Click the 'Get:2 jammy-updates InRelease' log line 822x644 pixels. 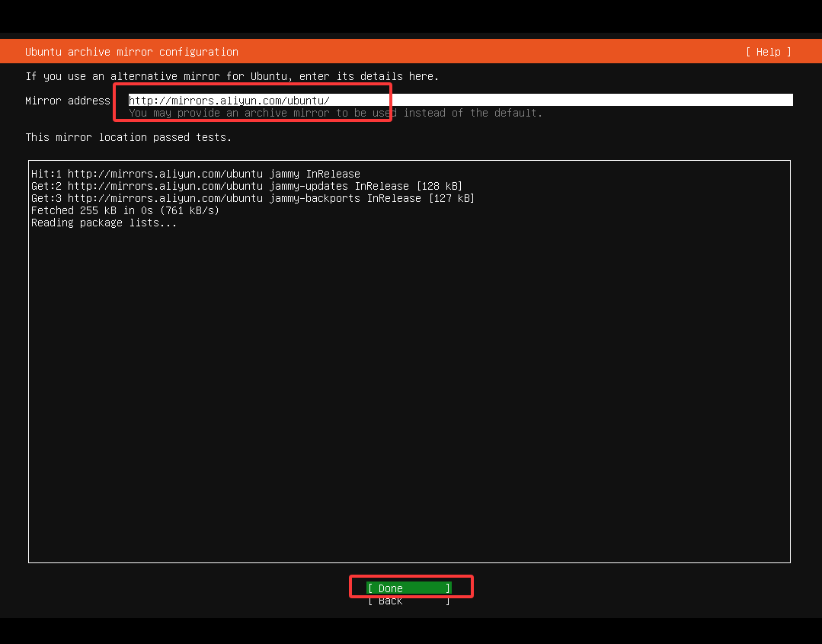click(x=247, y=185)
